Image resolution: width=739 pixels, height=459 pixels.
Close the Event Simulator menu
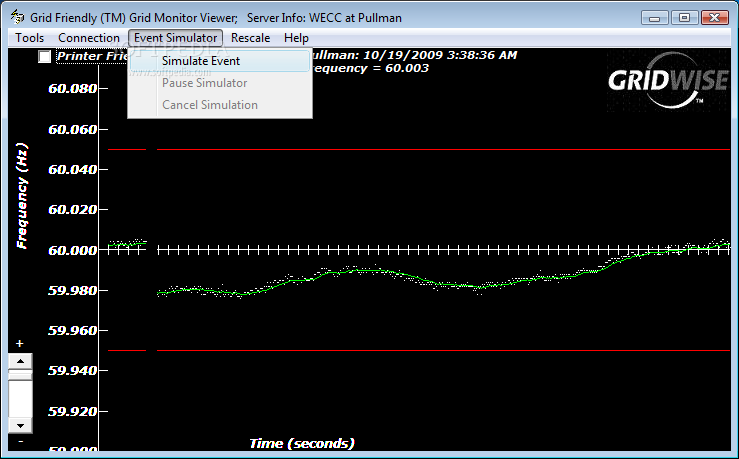[x=175, y=38]
